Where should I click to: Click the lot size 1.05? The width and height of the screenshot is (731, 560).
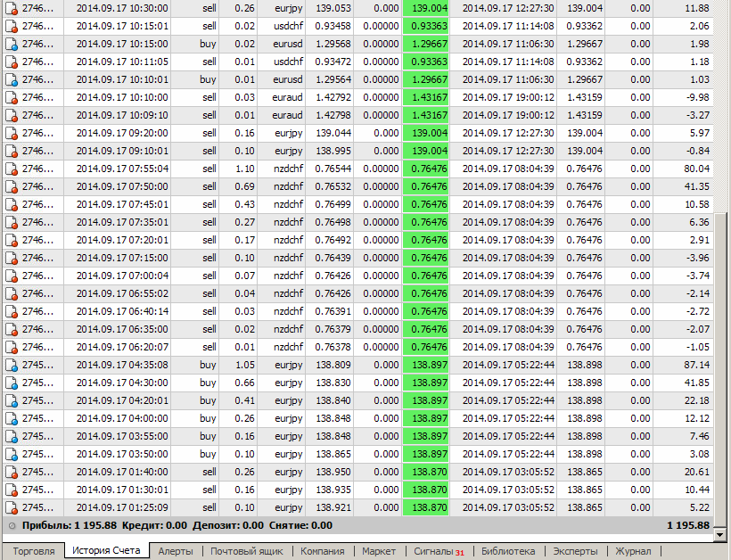click(x=245, y=365)
